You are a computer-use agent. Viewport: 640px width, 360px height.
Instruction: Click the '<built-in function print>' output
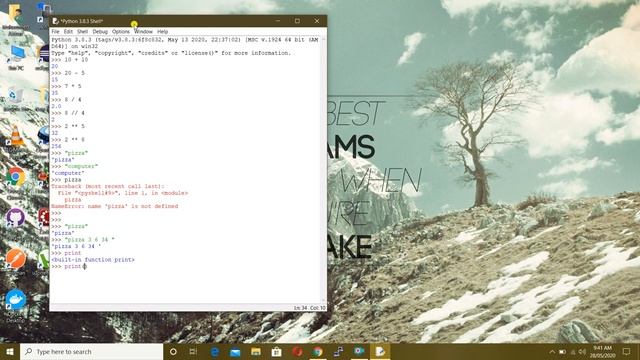click(x=93, y=260)
